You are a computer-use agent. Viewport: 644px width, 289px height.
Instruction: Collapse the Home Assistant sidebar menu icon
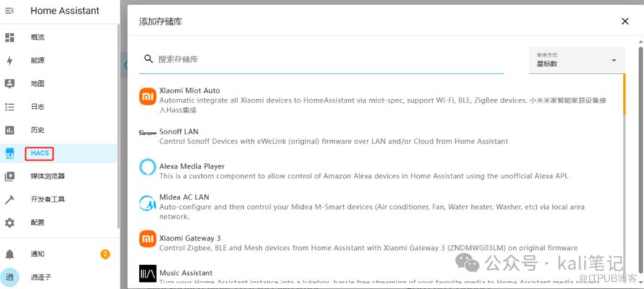[10, 11]
